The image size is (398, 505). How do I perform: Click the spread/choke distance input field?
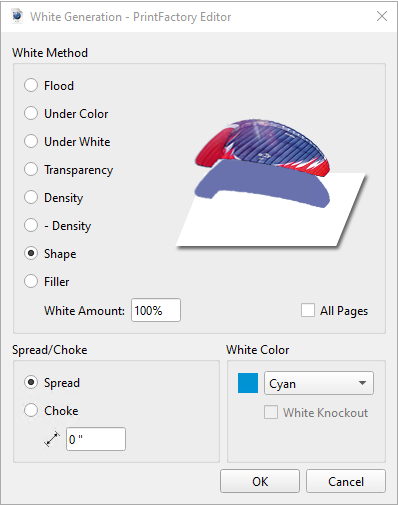96,439
